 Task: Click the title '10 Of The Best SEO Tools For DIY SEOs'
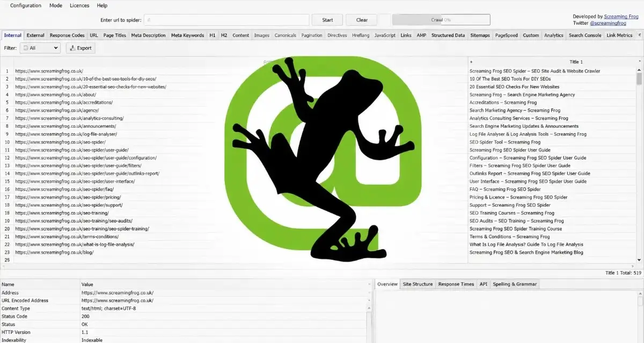click(x=510, y=79)
